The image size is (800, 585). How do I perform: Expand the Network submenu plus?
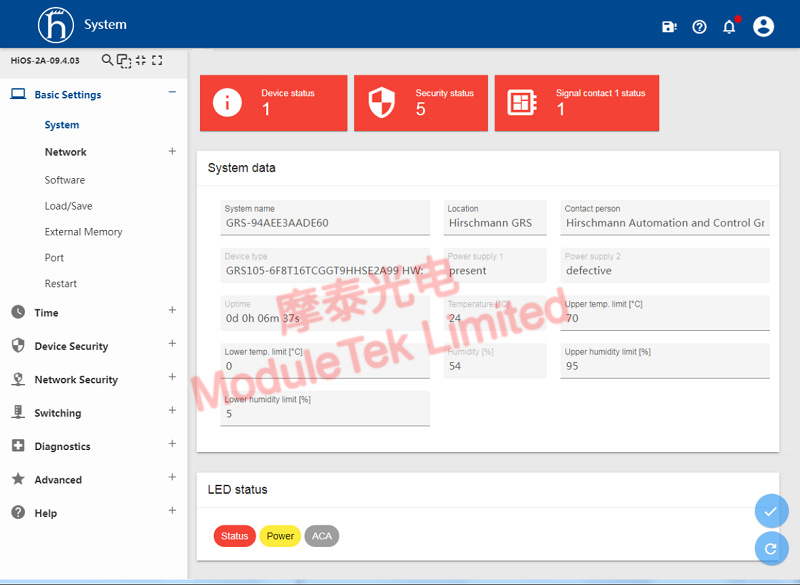tap(172, 151)
